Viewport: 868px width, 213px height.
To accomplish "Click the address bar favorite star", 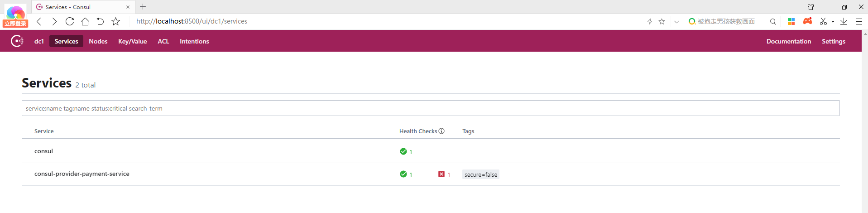I will (662, 21).
